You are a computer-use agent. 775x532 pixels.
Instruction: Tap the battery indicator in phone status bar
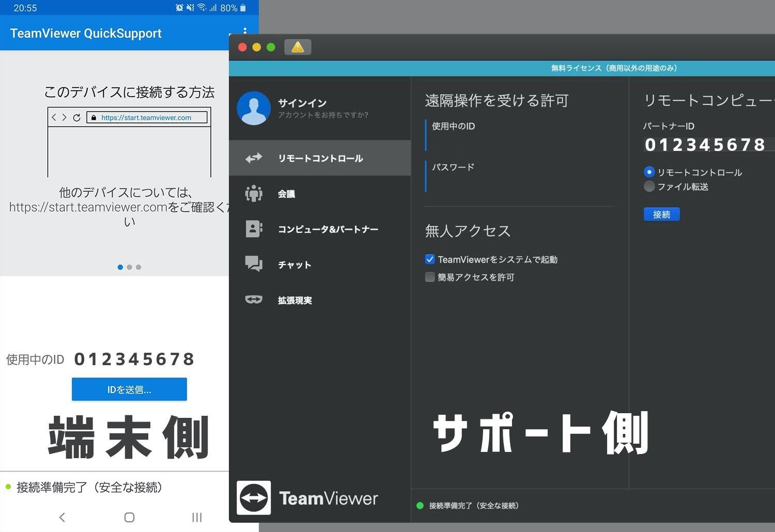click(x=243, y=8)
